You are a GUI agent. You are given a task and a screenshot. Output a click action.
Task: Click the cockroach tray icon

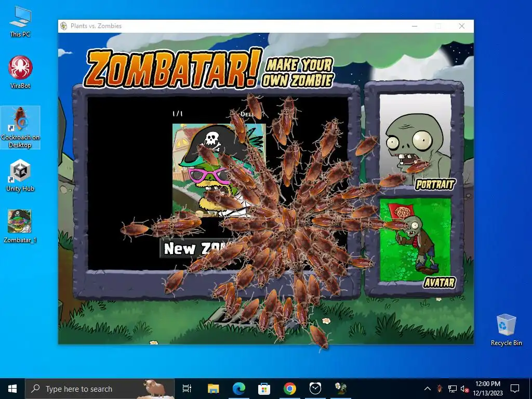pos(440,389)
